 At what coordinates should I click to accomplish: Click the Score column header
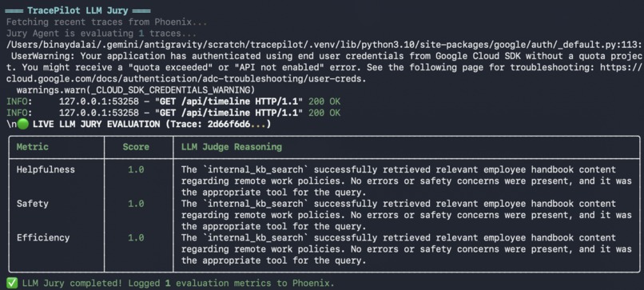136,147
